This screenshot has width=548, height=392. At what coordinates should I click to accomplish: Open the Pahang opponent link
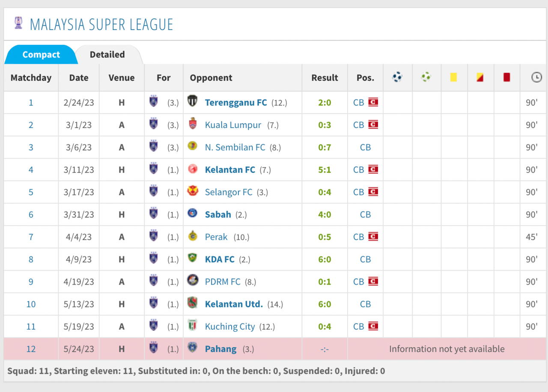[220, 349]
